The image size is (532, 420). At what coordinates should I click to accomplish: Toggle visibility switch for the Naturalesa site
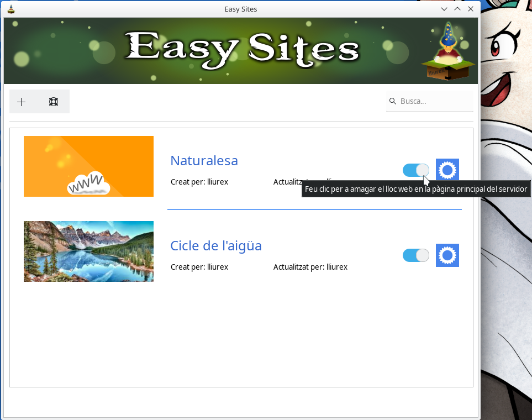[415, 170]
